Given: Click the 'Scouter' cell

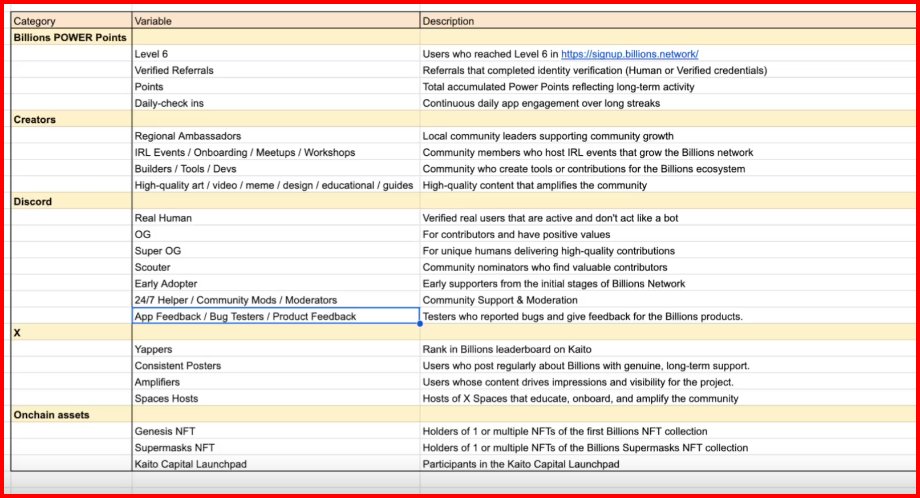Looking at the screenshot, I should click(x=276, y=267).
